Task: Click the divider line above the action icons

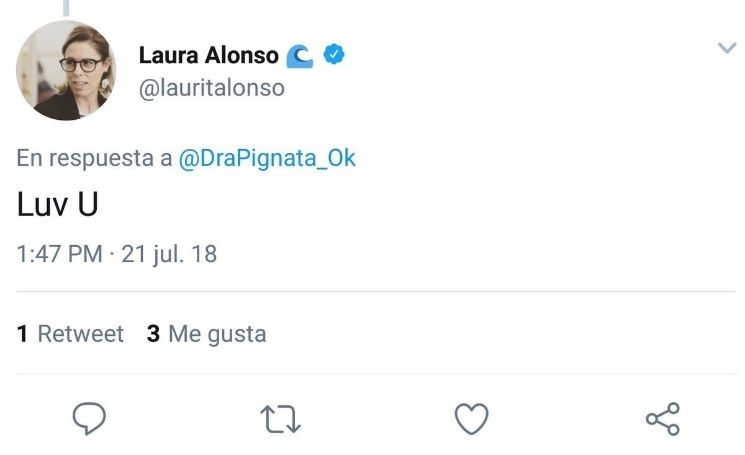Action: point(376,375)
